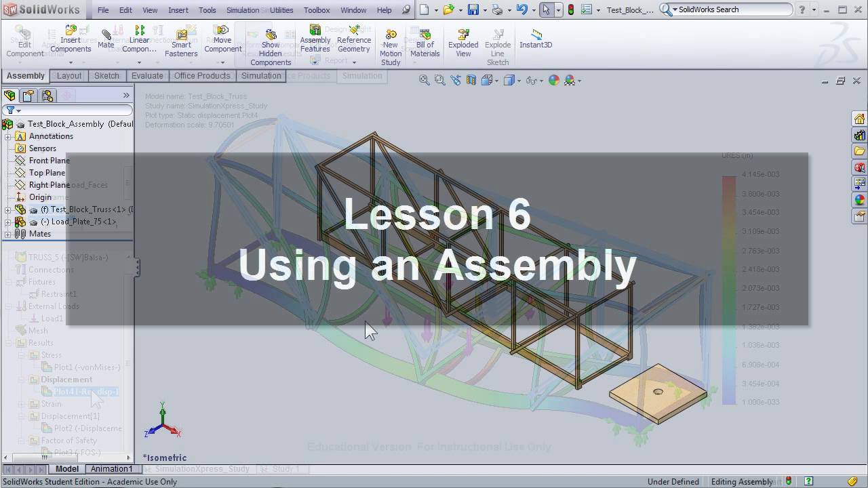Screen dimensions: 868x488
Task: Open Reference Geometry tool
Action: point(354,39)
